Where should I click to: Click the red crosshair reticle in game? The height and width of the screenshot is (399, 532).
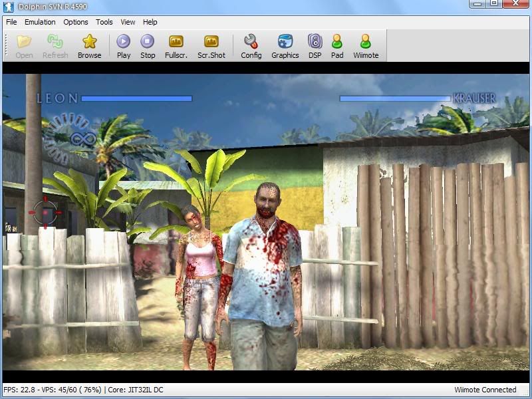point(45,212)
